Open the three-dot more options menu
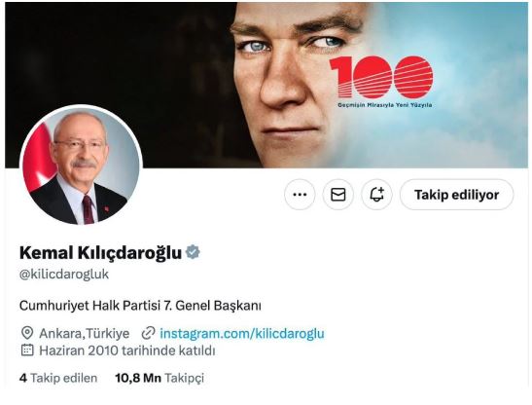This screenshot has width=532, height=405. [x=300, y=195]
